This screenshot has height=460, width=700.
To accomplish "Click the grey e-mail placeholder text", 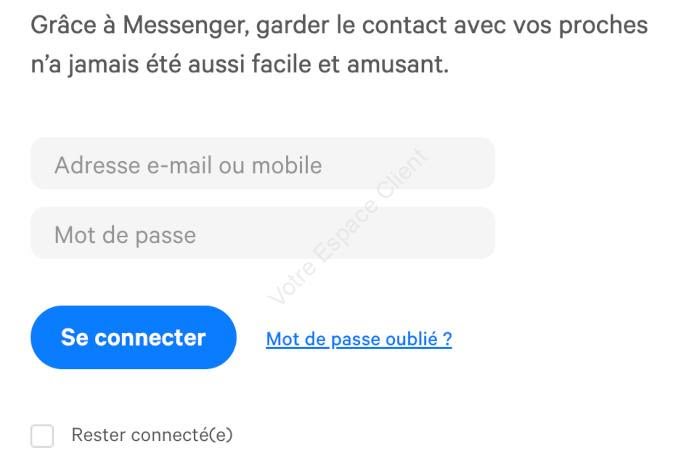I will pos(188,165).
